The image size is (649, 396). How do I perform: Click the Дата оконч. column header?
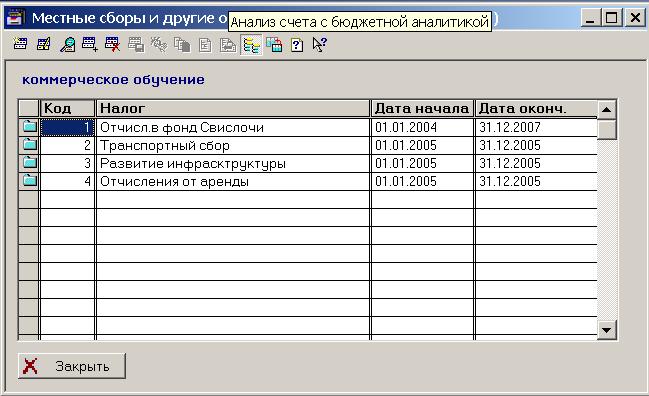coord(536,108)
